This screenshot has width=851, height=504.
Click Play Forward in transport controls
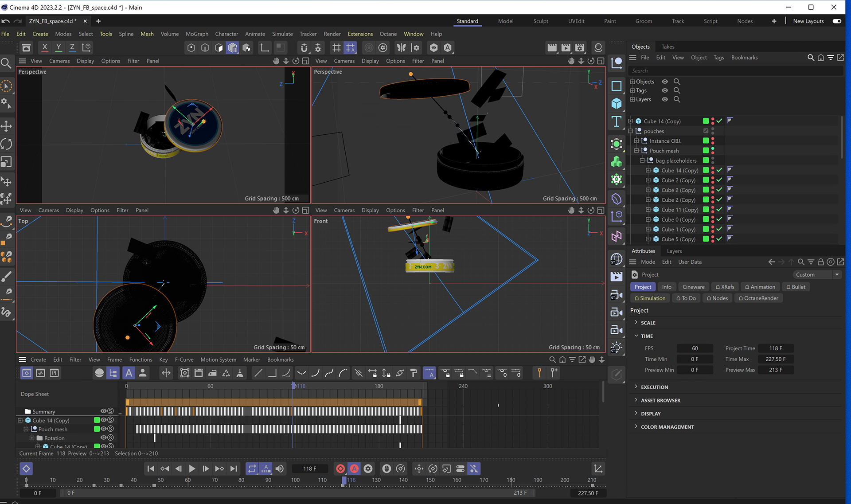click(x=192, y=469)
